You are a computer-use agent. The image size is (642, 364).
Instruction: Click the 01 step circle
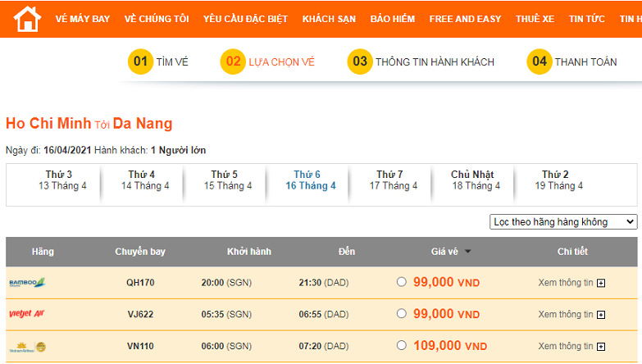point(140,61)
